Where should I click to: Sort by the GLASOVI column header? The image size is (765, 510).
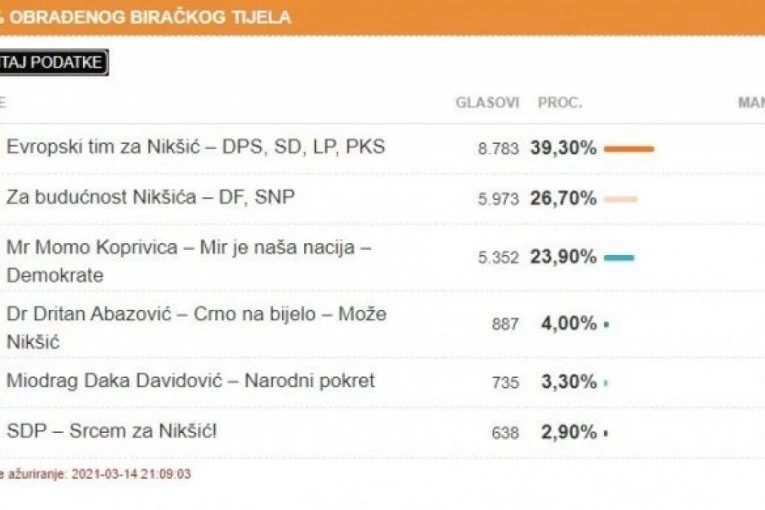[x=487, y=103]
